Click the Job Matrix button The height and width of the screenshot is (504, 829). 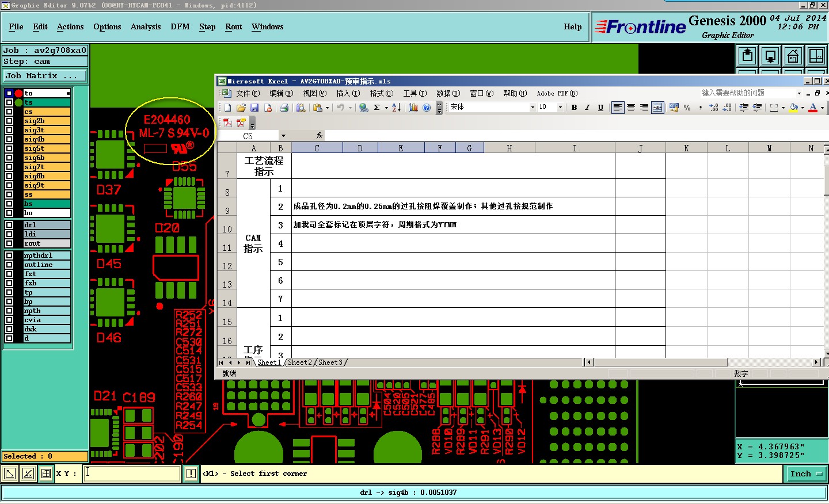pyautogui.click(x=45, y=75)
